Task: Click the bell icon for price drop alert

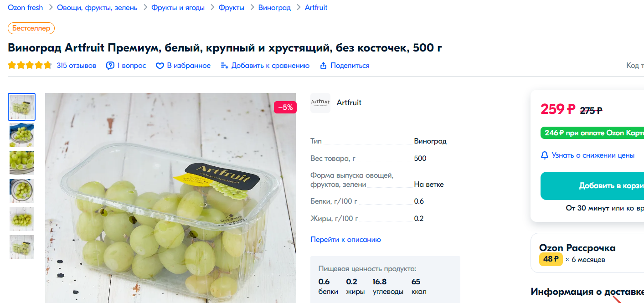Action: click(x=545, y=155)
